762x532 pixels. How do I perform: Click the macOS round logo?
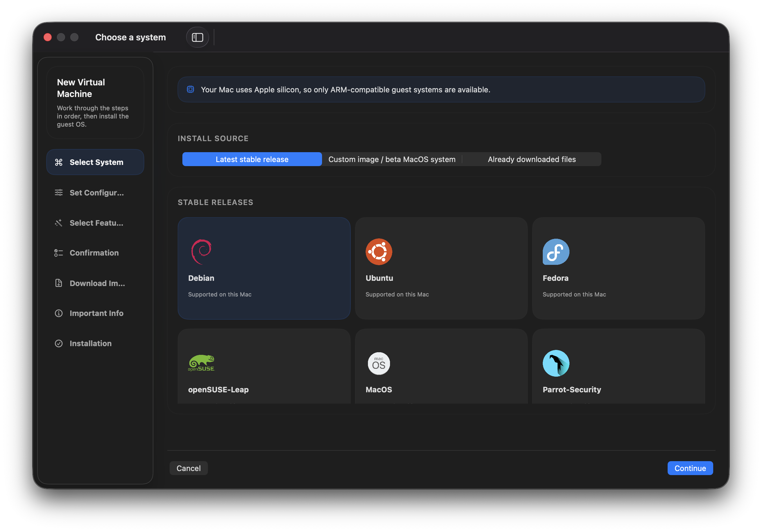coord(379,363)
